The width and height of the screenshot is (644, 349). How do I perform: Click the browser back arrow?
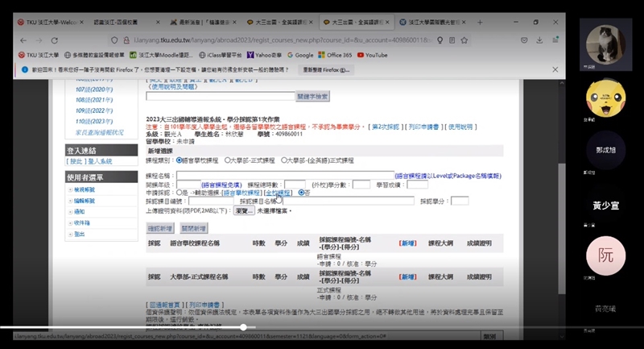(23, 37)
